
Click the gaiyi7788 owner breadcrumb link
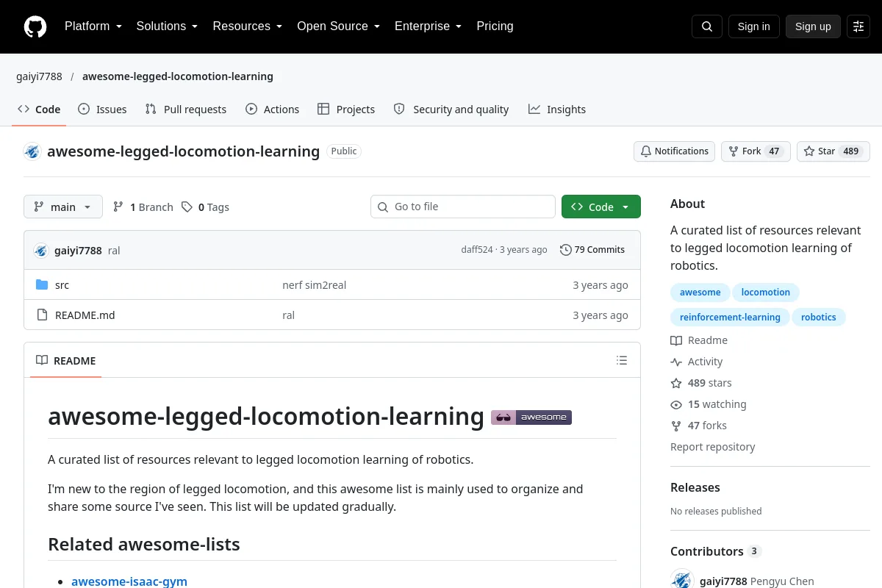click(39, 76)
